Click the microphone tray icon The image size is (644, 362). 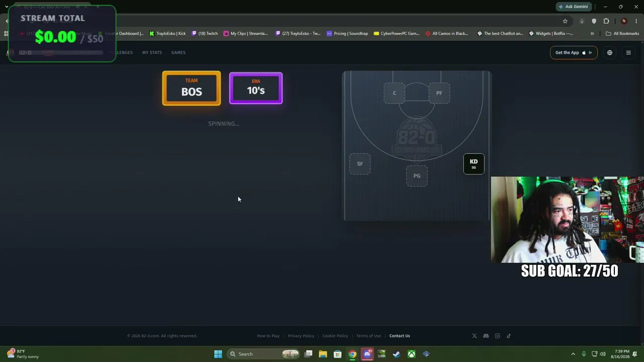pyautogui.click(x=584, y=354)
